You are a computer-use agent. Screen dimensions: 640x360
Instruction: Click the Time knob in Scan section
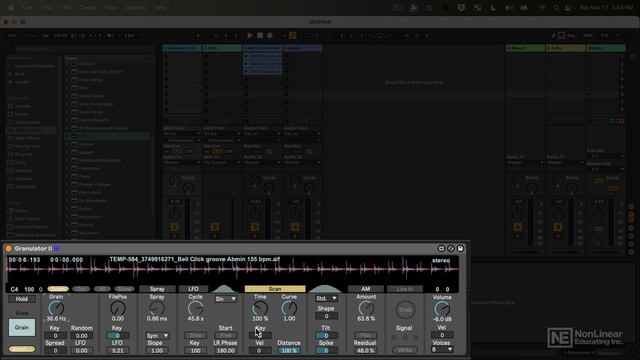pyautogui.click(x=260, y=309)
